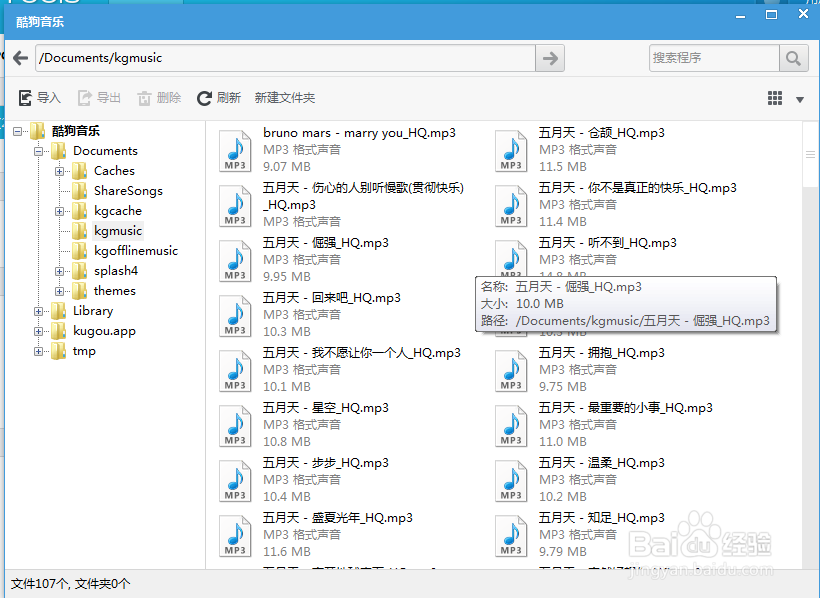Maximize the 酷狗音乐 window
Viewport: 820px width, 598px height.
pyautogui.click(x=771, y=15)
